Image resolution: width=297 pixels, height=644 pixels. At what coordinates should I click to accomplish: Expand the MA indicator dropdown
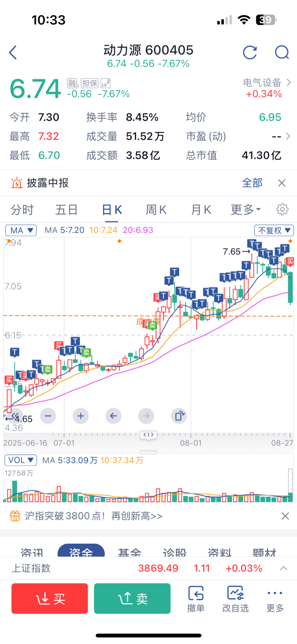pyautogui.click(x=21, y=230)
